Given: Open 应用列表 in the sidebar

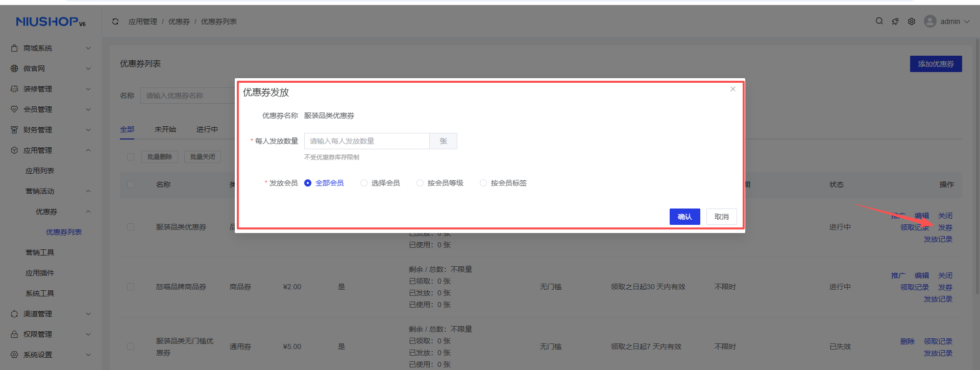Looking at the screenshot, I should coord(40,171).
